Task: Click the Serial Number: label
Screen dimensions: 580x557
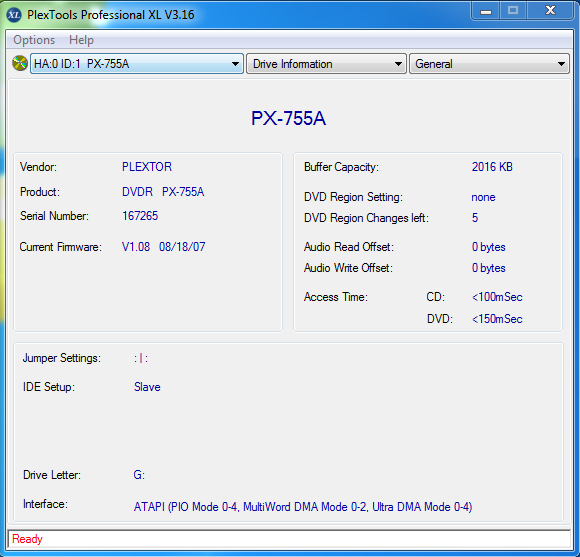Action: click(54, 216)
